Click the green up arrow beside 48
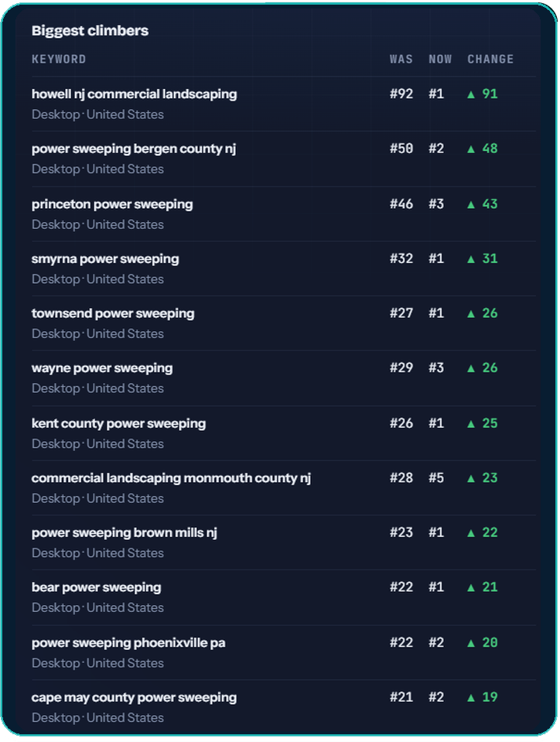 tap(470, 149)
